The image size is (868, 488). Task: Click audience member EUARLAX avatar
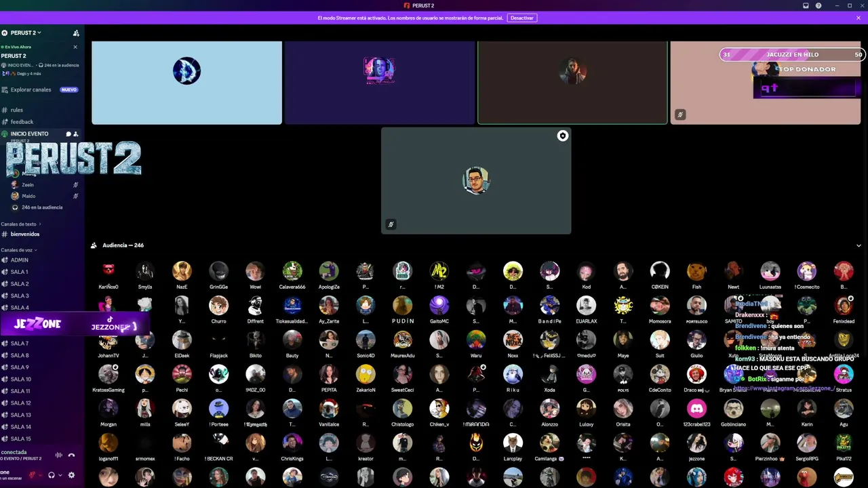click(586, 306)
